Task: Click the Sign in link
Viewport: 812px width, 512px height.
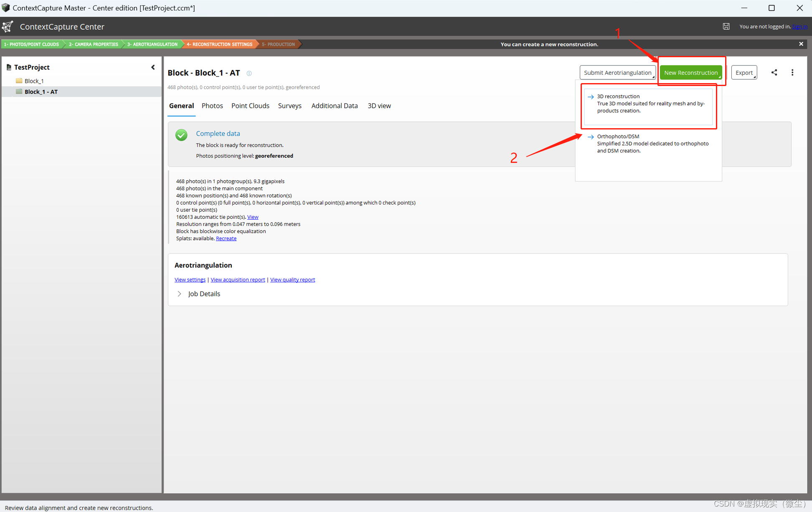Action: 799,26
